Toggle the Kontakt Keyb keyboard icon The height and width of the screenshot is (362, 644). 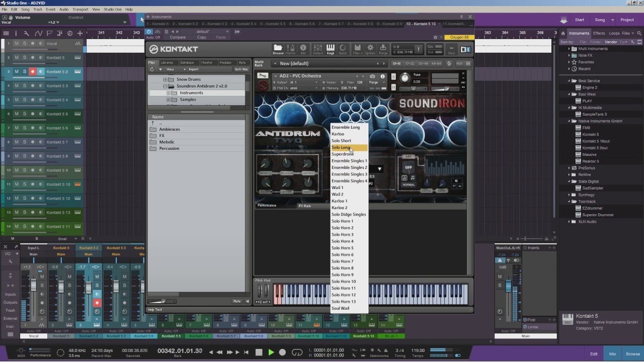(331, 49)
